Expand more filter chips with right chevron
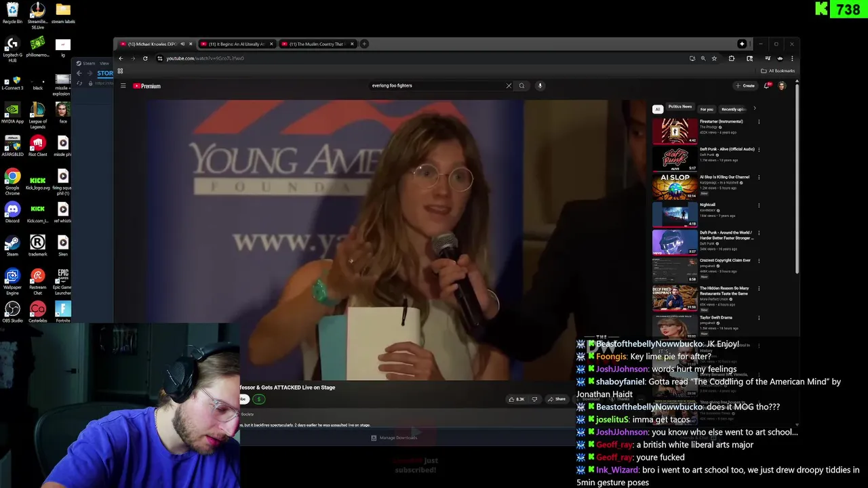The width and height of the screenshot is (868, 488). point(754,108)
